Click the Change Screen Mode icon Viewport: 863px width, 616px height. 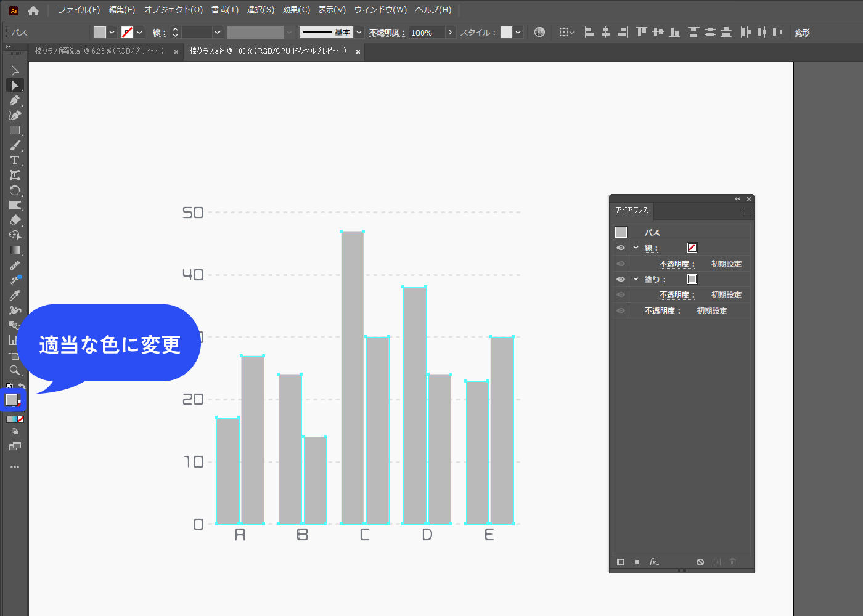(15, 447)
